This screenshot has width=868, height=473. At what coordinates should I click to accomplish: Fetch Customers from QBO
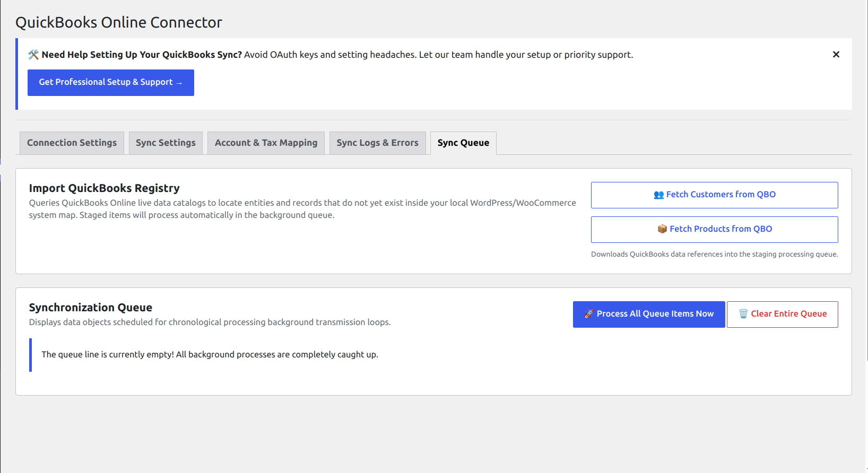tap(714, 195)
